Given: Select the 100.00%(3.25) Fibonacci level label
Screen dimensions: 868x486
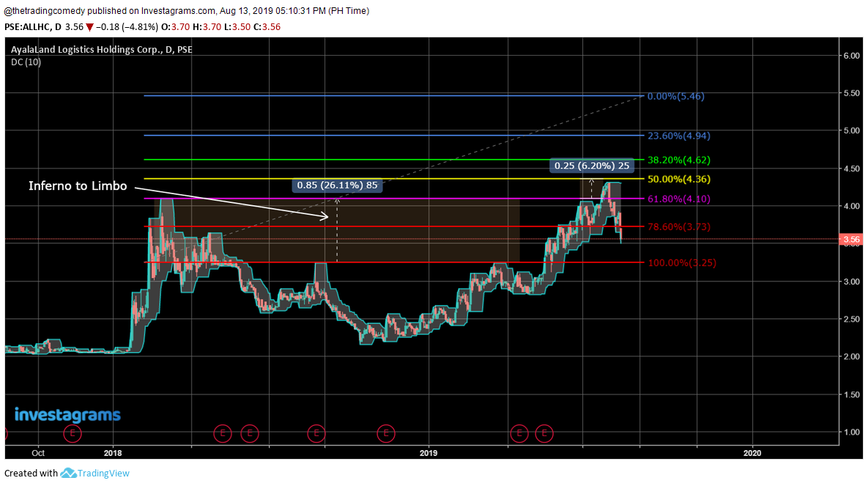Looking at the screenshot, I should click(682, 262).
